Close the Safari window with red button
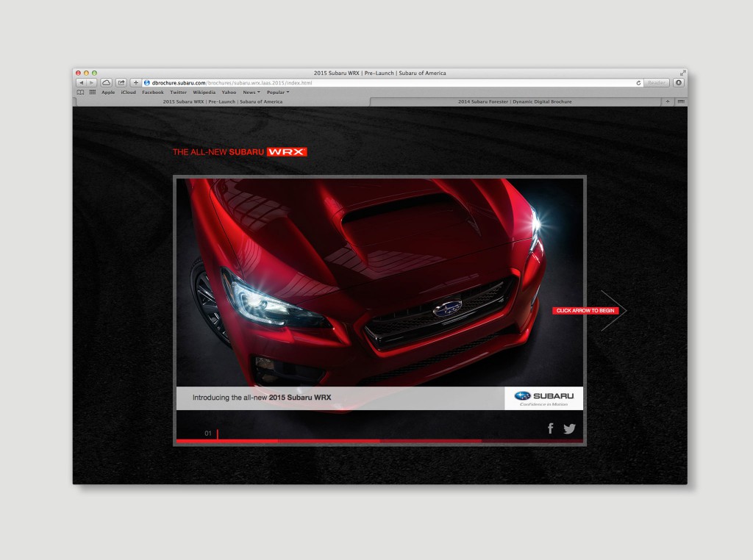This screenshot has width=753, height=560. (x=78, y=73)
